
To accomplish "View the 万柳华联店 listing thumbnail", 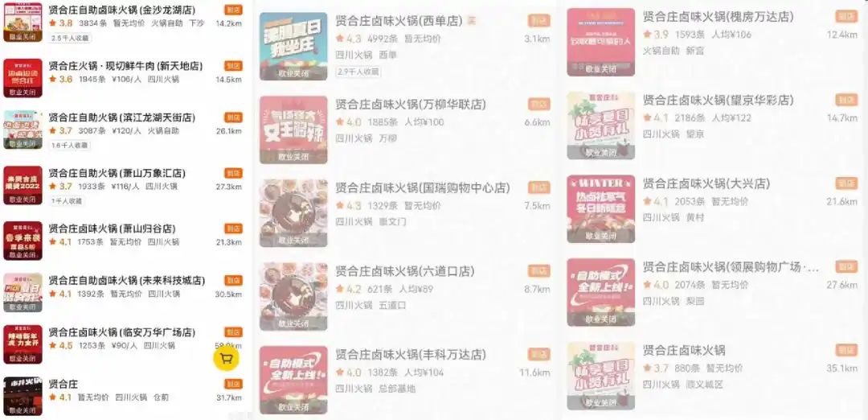I will click(293, 130).
